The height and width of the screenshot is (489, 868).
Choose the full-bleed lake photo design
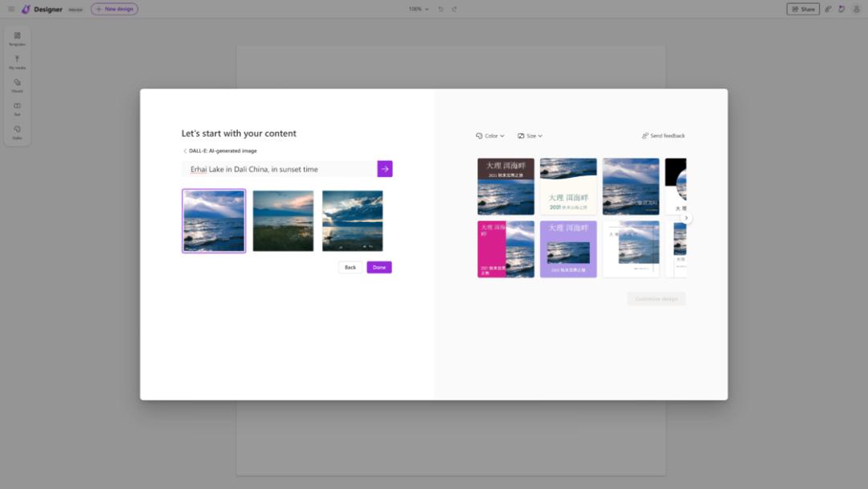[x=631, y=187]
